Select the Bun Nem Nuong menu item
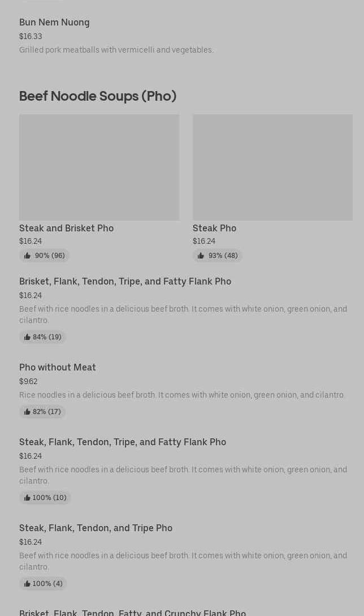This screenshot has width=364, height=616. pyautogui.click(x=54, y=23)
